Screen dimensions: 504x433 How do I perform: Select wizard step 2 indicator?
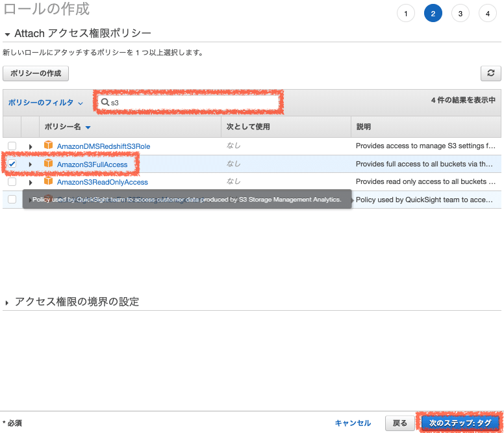point(433,14)
